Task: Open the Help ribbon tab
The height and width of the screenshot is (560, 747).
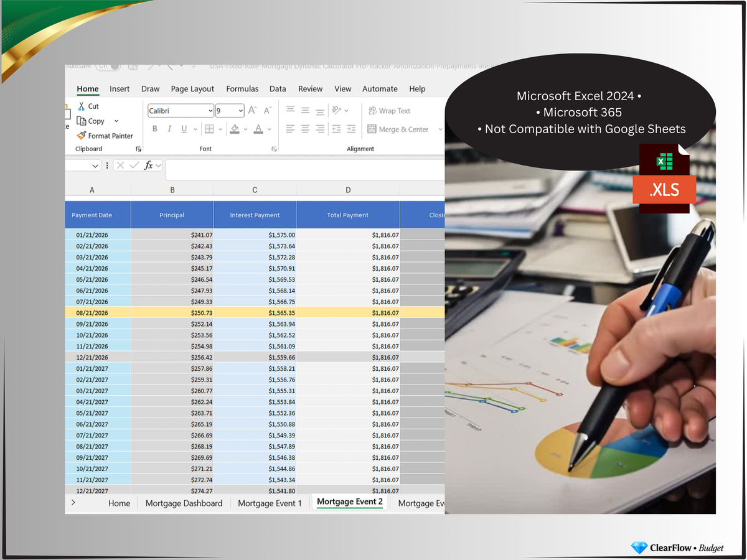Action: click(417, 89)
